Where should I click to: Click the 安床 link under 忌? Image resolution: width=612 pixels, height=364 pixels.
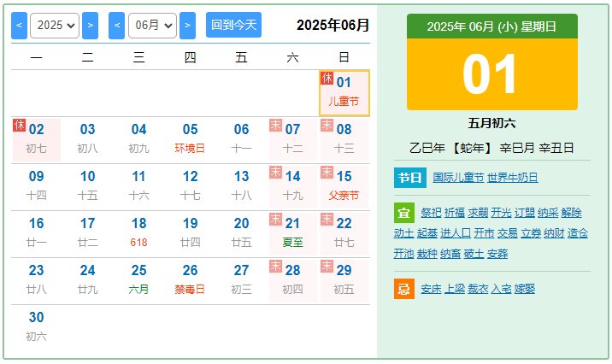431,289
